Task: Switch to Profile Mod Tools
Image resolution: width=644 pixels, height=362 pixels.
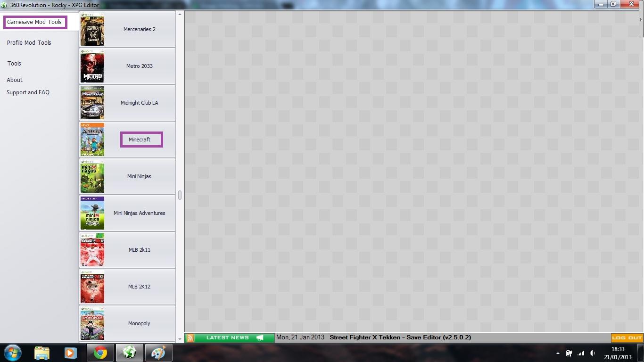Action: click(29, 43)
